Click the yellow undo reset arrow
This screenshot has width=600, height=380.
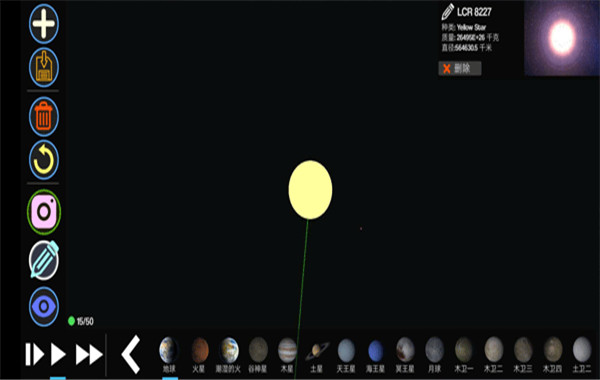point(44,160)
